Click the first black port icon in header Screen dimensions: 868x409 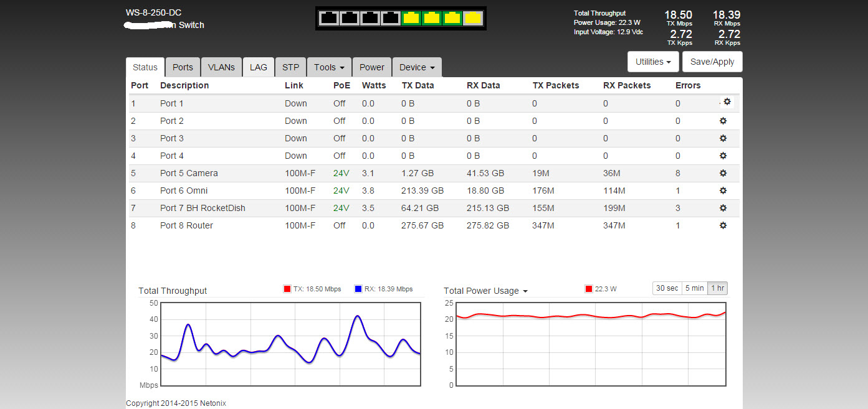(x=328, y=18)
